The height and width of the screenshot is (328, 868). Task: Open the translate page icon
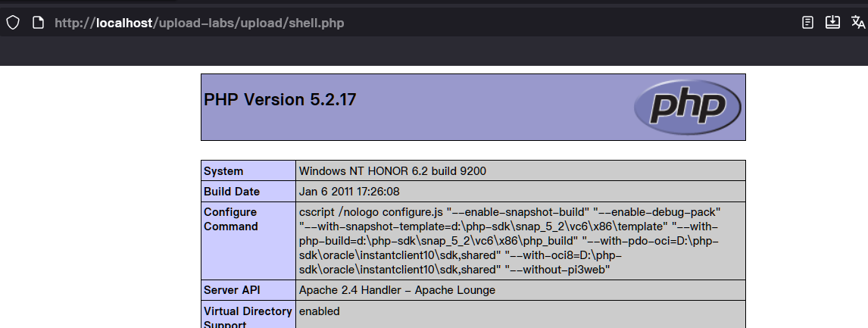click(858, 22)
